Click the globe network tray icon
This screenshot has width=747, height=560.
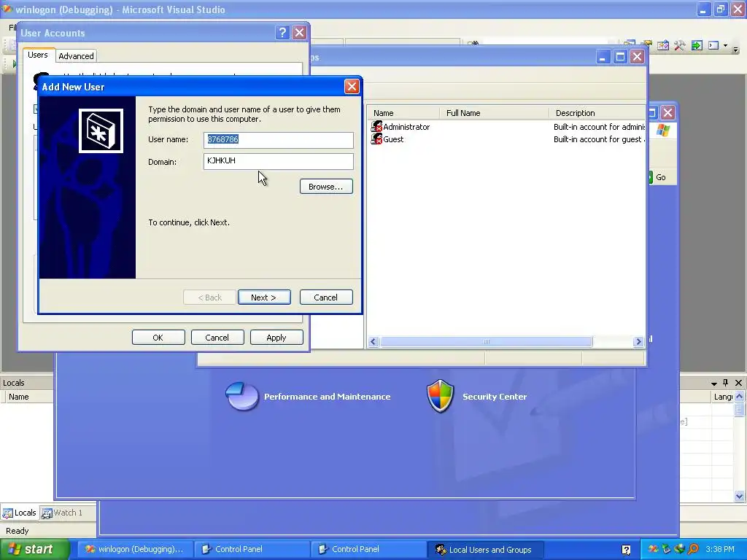coord(680,549)
